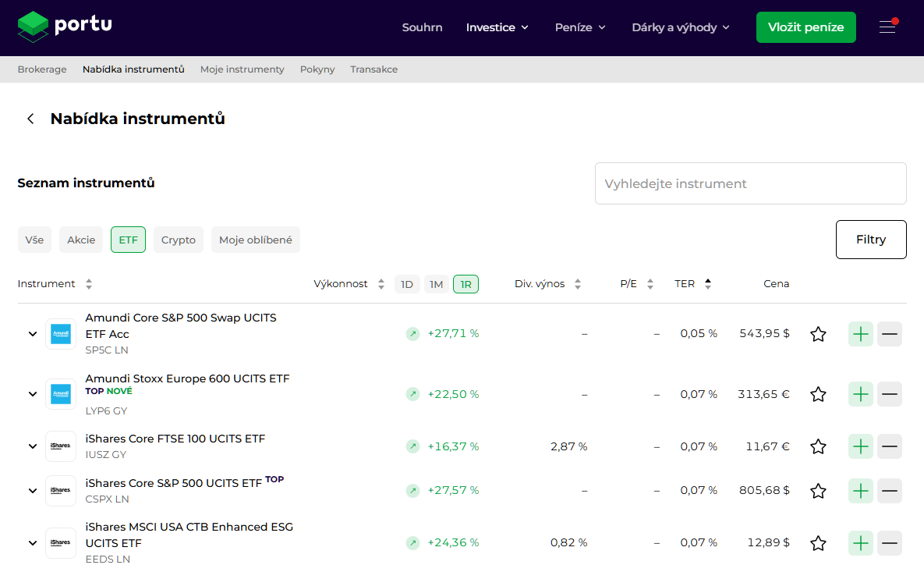Open the Investice dropdown menu
The height and width of the screenshot is (565, 924).
tap(497, 27)
